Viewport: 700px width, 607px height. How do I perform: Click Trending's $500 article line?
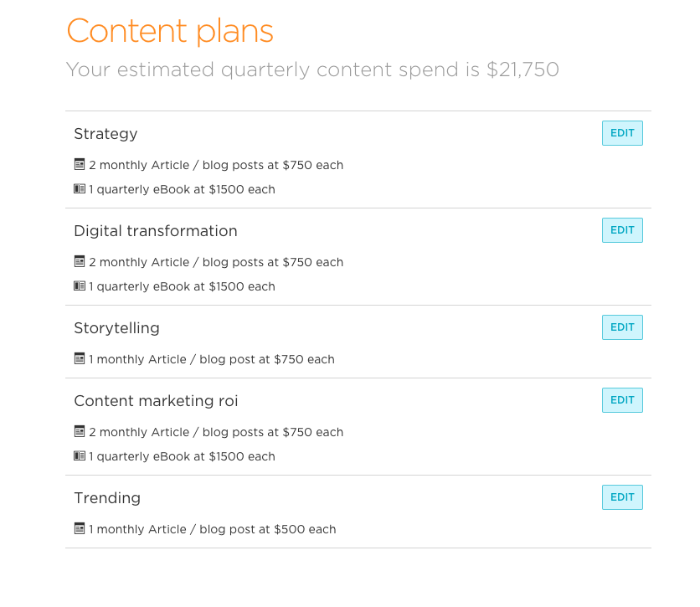tap(212, 529)
